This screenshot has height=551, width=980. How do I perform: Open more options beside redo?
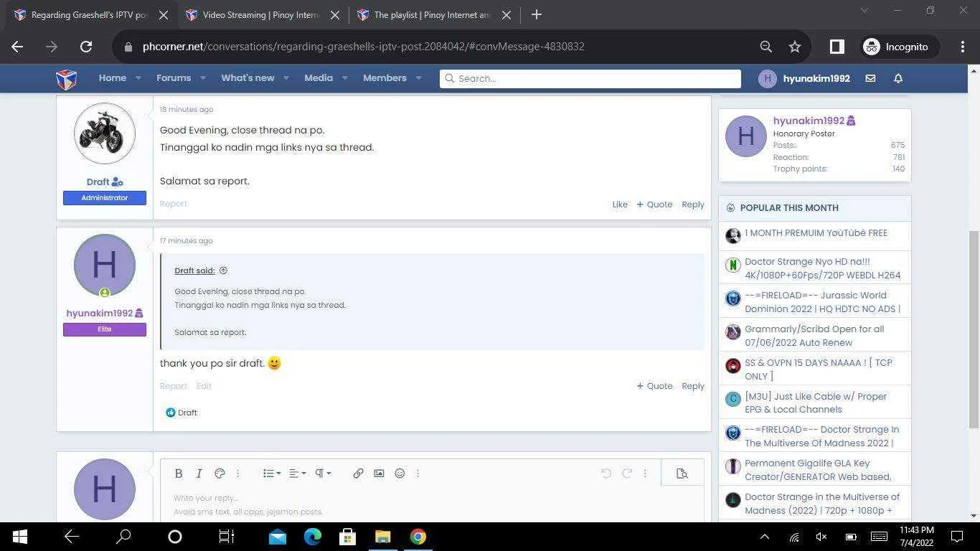(x=645, y=474)
